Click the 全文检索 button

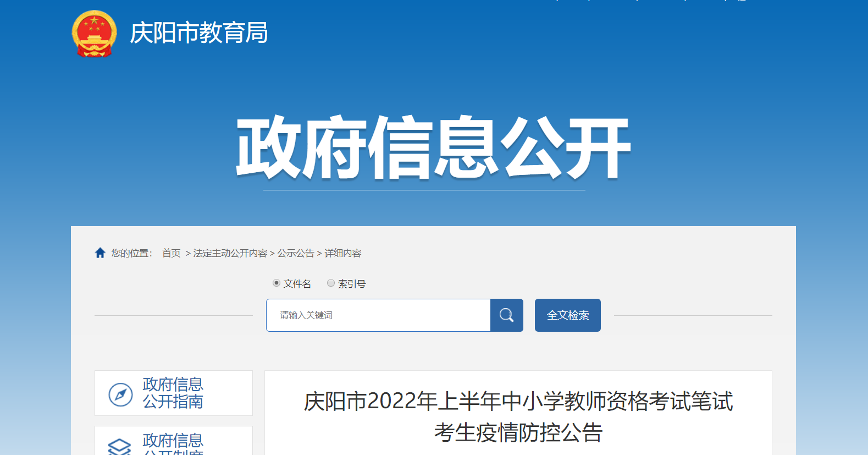(568, 315)
